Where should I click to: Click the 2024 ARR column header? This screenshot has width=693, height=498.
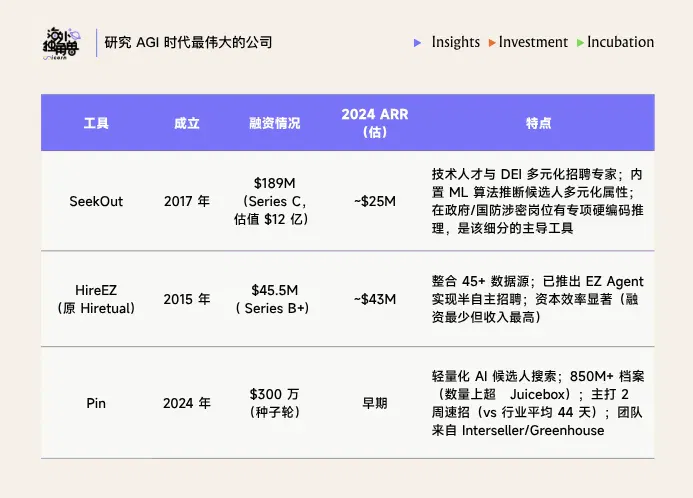(375, 123)
